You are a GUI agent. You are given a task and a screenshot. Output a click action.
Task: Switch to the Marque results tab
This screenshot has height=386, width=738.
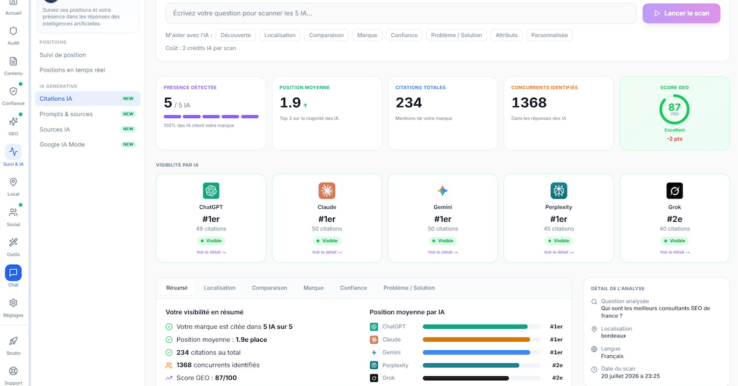313,288
